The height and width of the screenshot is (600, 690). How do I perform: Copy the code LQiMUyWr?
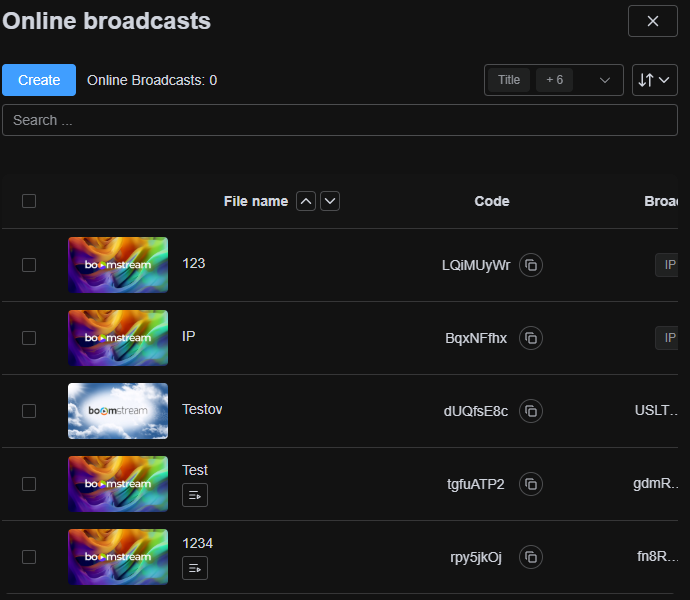(531, 265)
